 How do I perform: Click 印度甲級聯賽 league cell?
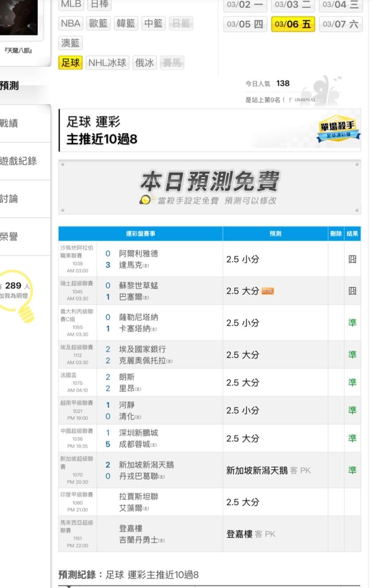(78, 502)
